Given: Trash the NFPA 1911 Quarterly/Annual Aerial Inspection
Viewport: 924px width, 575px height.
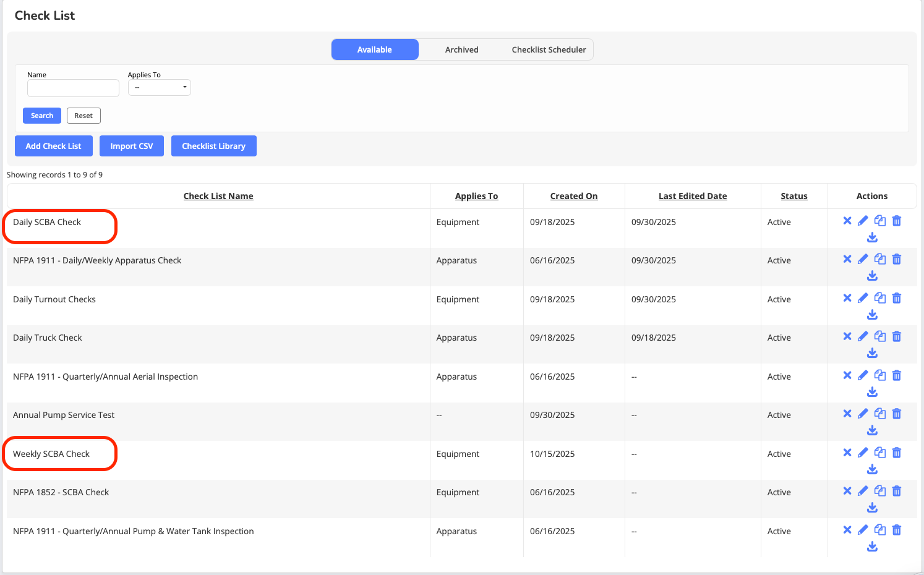Looking at the screenshot, I should pos(896,375).
